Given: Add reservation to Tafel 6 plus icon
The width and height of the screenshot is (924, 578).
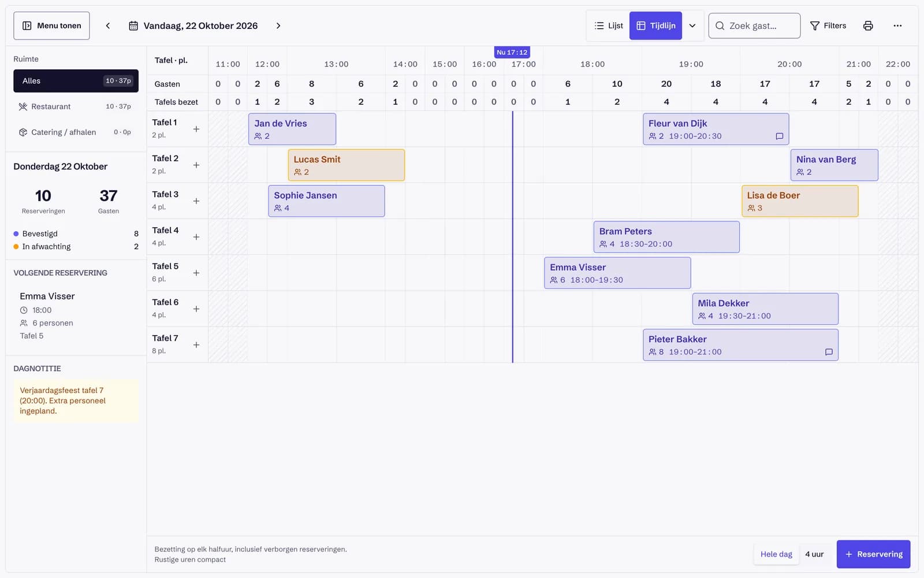Looking at the screenshot, I should tap(196, 309).
